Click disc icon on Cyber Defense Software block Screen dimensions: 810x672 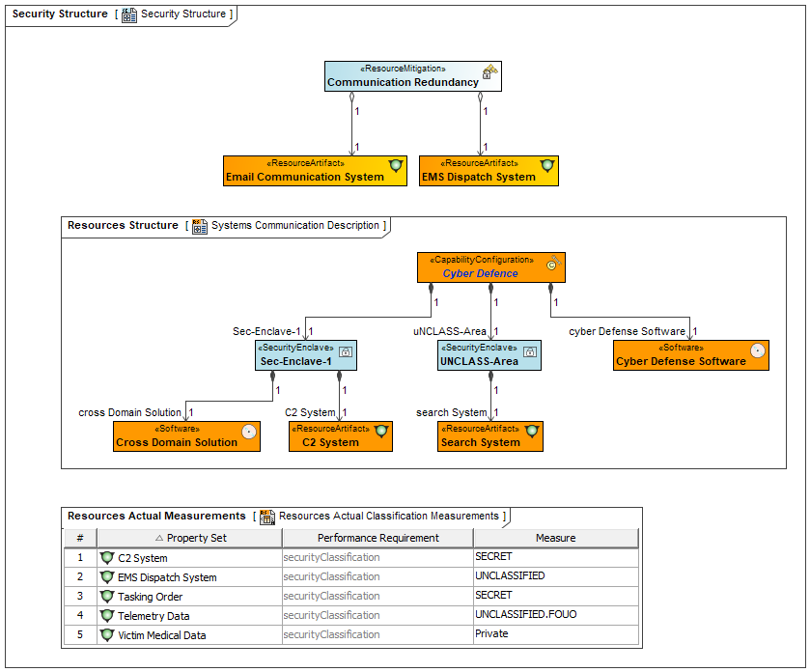pyautogui.click(x=757, y=350)
